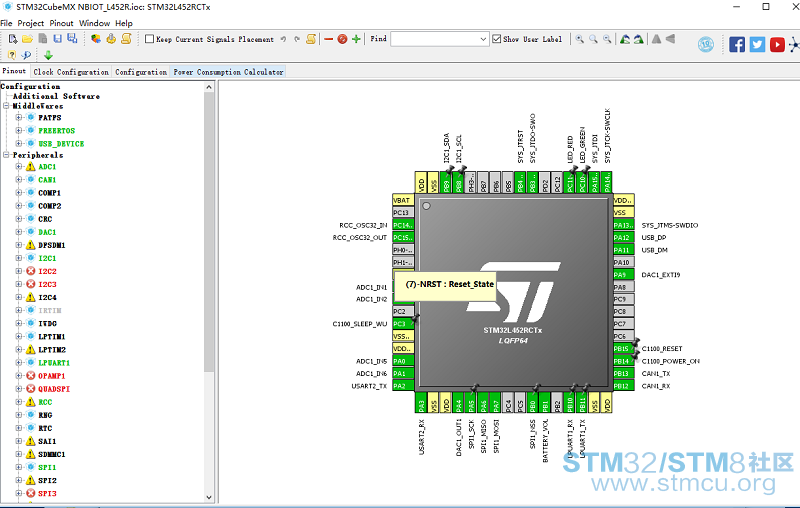Open the Pinout menu

pyautogui.click(x=61, y=23)
